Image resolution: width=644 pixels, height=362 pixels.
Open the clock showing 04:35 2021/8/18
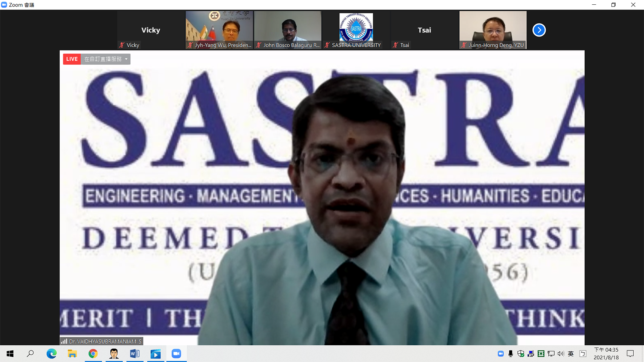(x=606, y=354)
